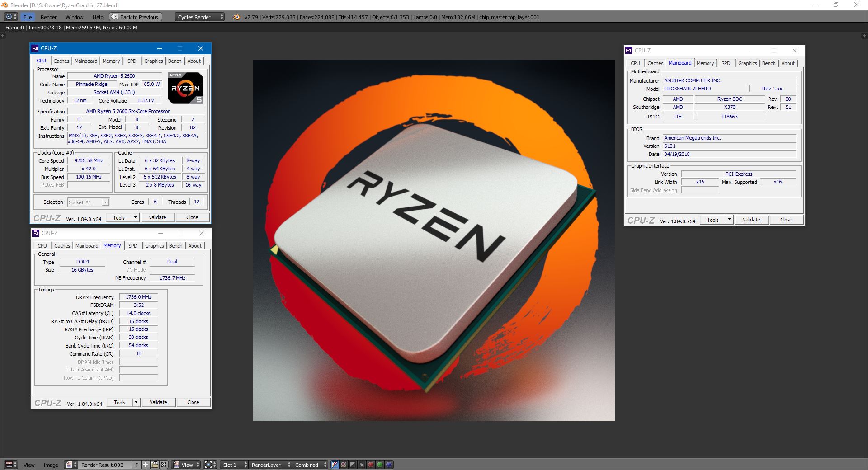Click Tools button in CPU-Z Mainboard window
The height and width of the screenshot is (470, 868).
coord(713,220)
